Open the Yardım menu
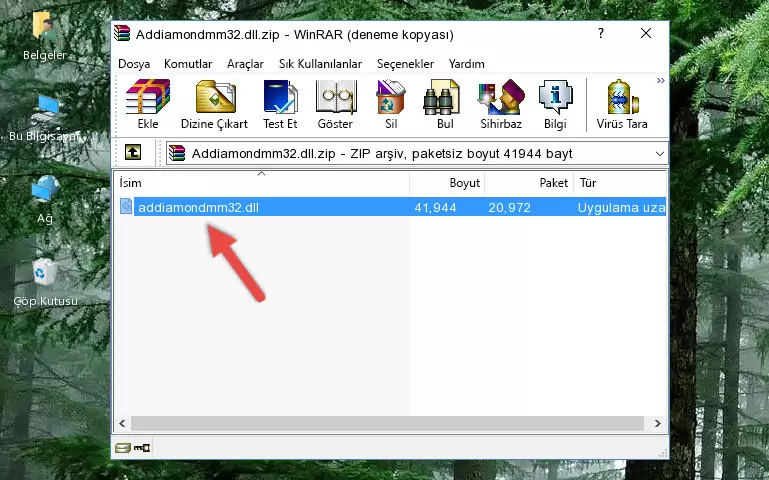Screen dimensions: 769x480 coord(466,64)
